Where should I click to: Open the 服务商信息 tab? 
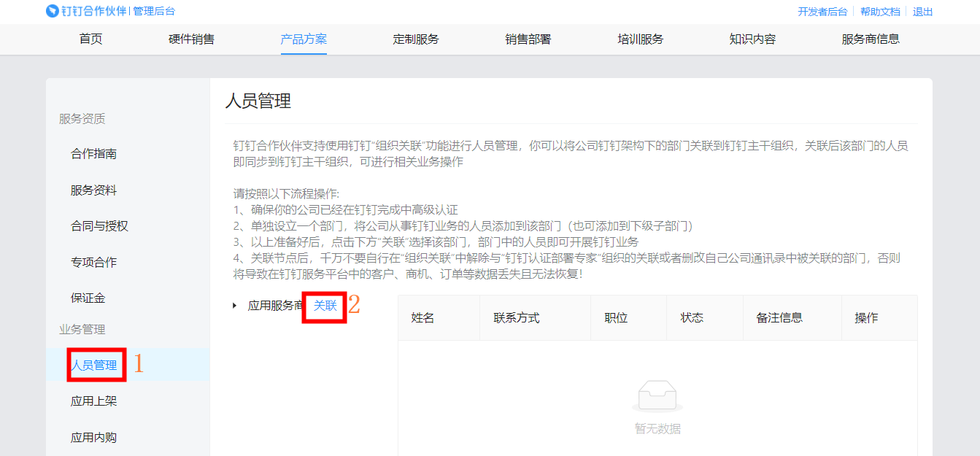point(871,39)
